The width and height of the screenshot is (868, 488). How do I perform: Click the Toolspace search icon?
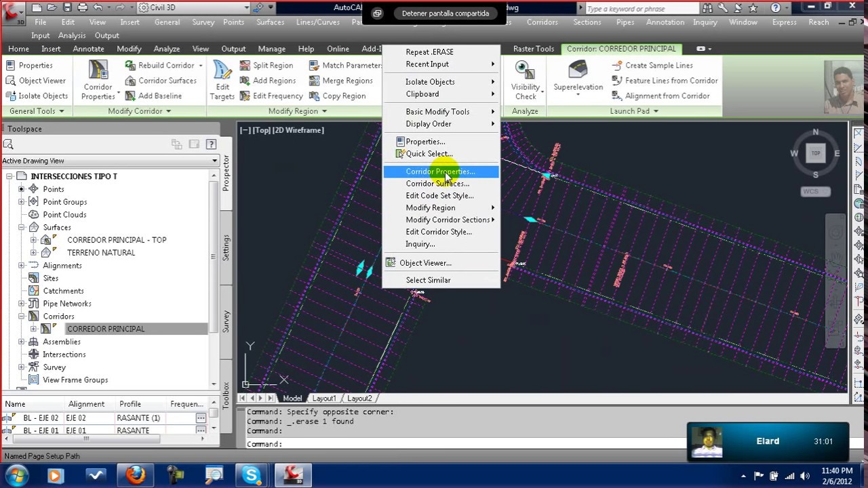8,144
